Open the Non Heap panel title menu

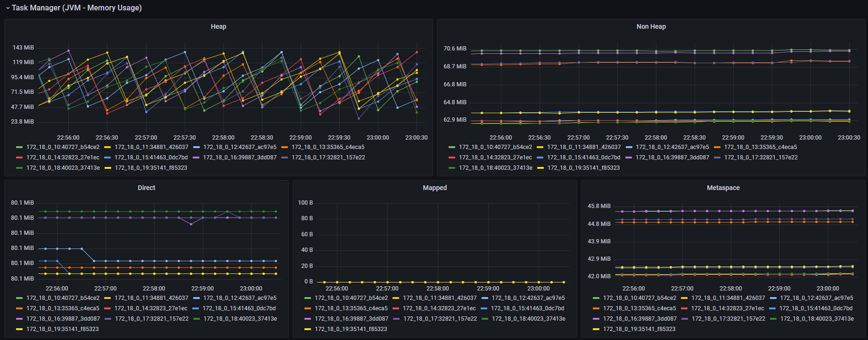[651, 27]
